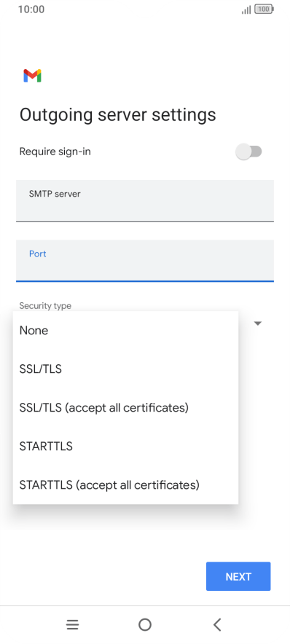Image resolution: width=290 pixels, height=644 pixels.
Task: Tap the home circle navigation icon
Action: [x=144, y=625]
